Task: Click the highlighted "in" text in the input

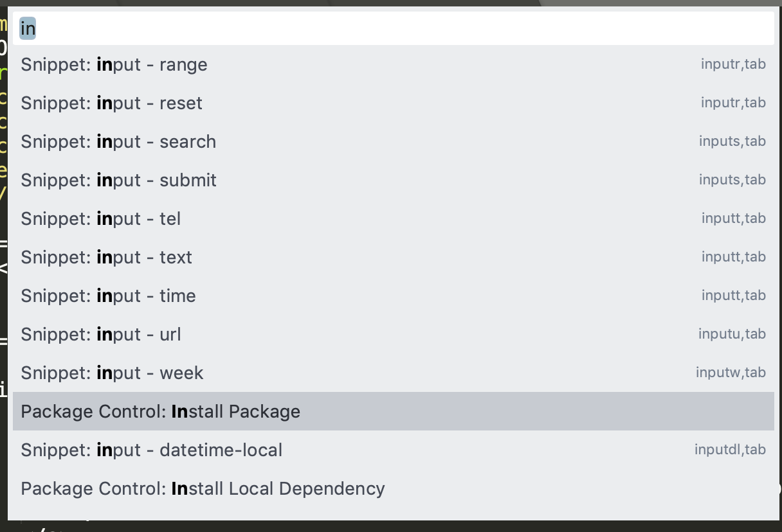Action: (x=27, y=28)
